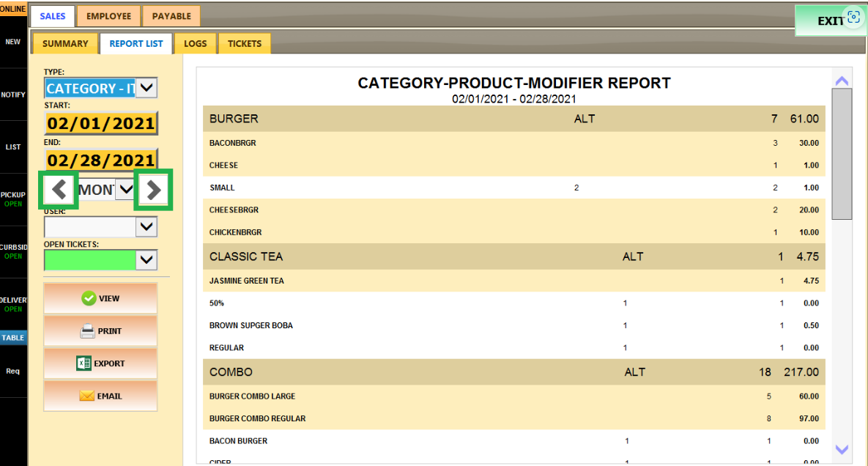This screenshot has width=868, height=466.
Task: Open the USER dropdown list
Action: pos(147,227)
